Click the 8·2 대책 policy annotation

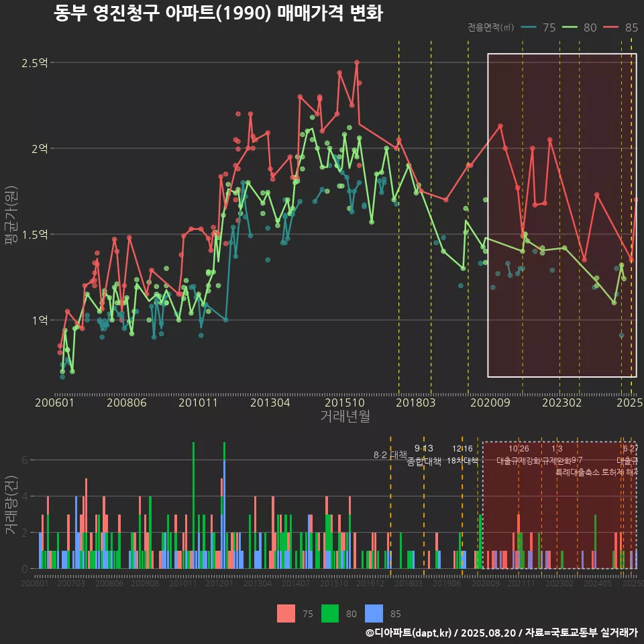[390, 455]
